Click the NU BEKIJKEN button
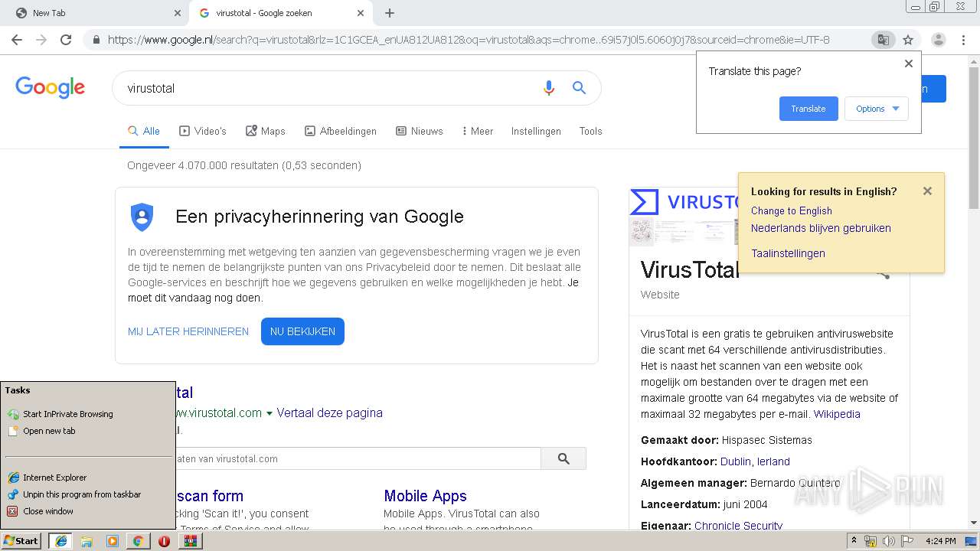 pos(302,331)
